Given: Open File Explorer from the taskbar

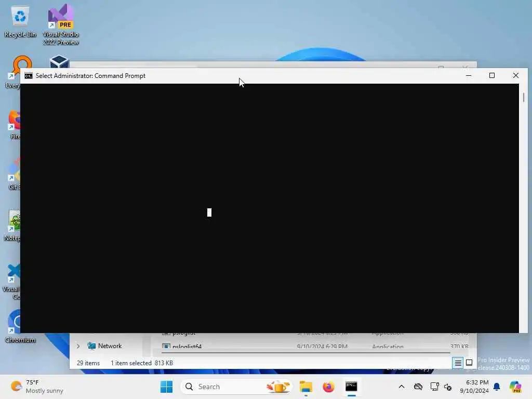Looking at the screenshot, I should click(x=305, y=387).
